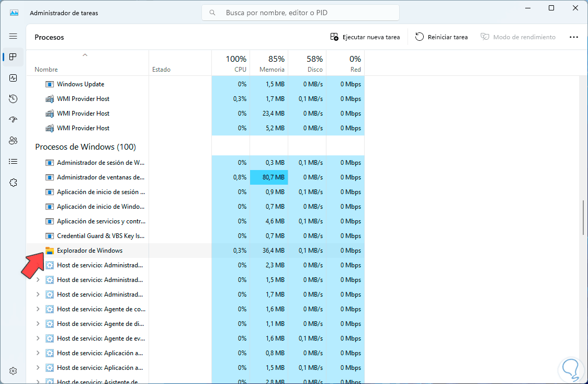Select the Processes sidebar icon

[13, 57]
